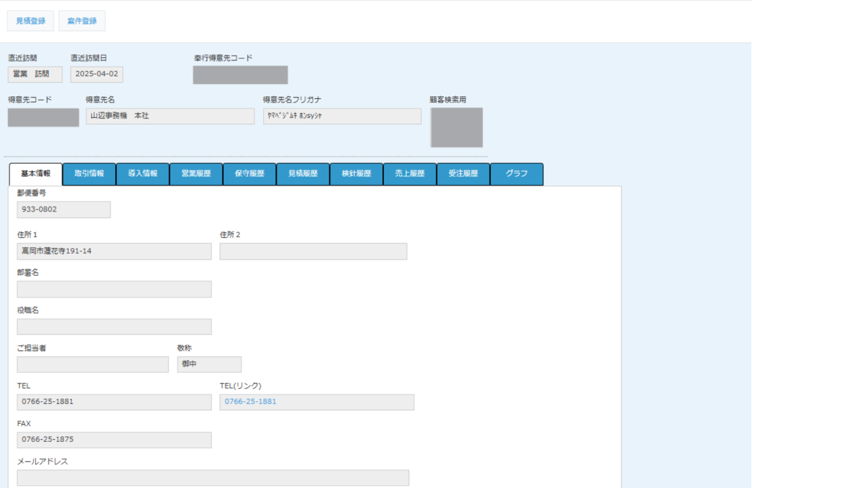
Task: Switch to the 基本情報 tab
Action: tap(36, 174)
